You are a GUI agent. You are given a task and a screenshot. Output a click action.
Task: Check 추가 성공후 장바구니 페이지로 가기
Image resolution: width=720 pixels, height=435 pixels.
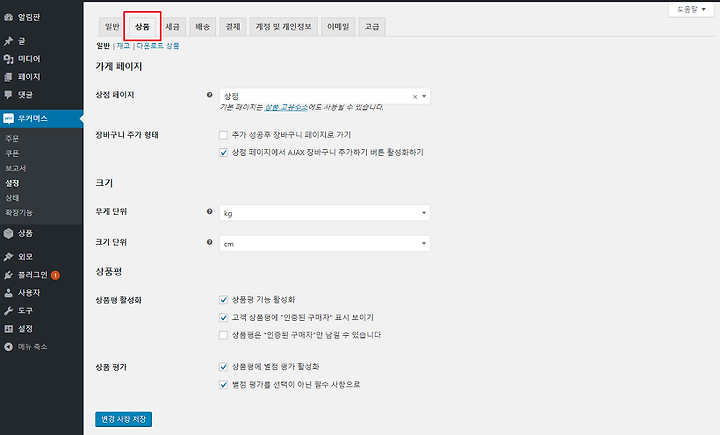pos(224,135)
